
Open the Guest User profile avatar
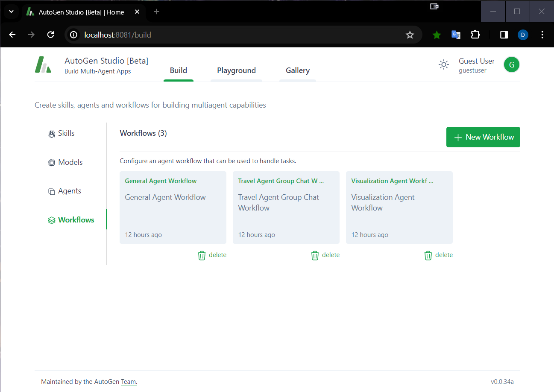[x=511, y=64]
